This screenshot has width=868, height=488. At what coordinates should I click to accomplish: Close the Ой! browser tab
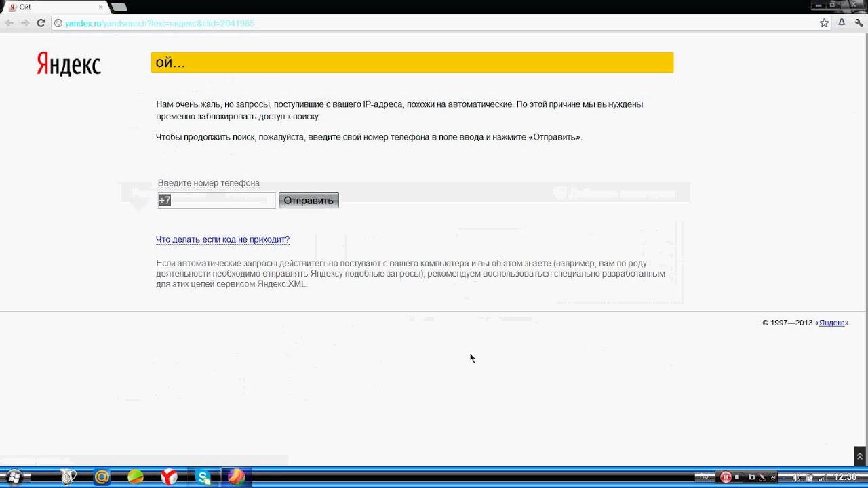pyautogui.click(x=100, y=7)
